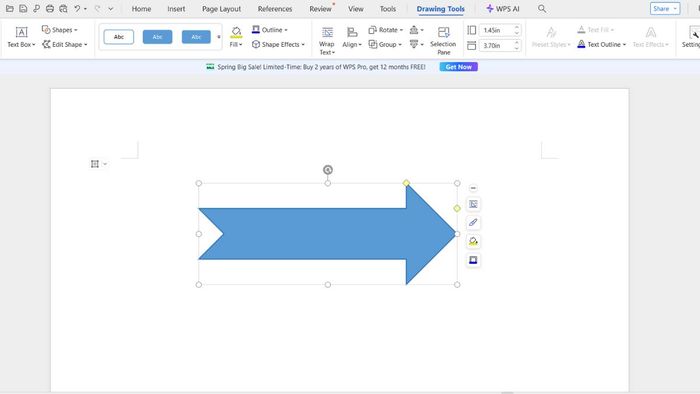Viewport: 700px width, 394px height.
Task: Switch to the View tab
Action: [356, 9]
